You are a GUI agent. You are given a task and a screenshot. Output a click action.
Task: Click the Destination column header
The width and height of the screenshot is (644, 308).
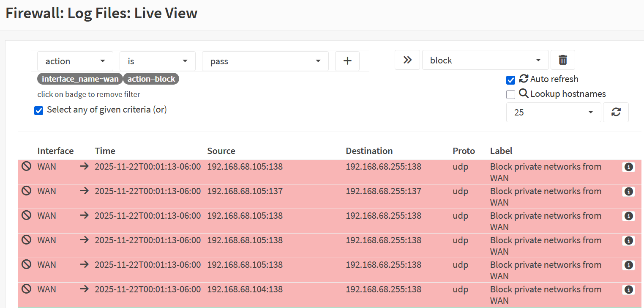pyautogui.click(x=369, y=151)
